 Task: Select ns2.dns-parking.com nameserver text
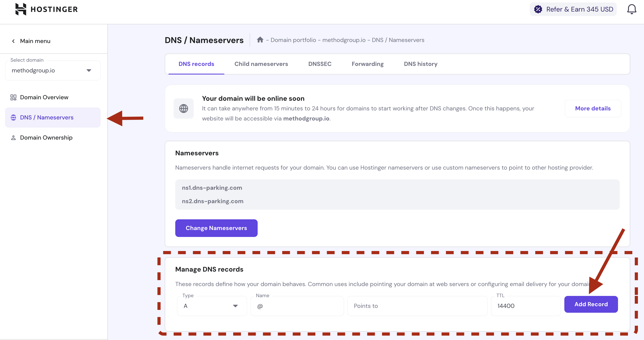[x=213, y=201]
